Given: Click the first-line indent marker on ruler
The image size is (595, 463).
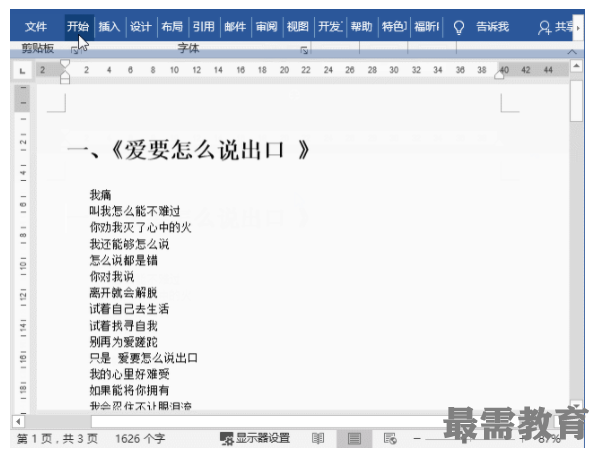Looking at the screenshot, I should tap(65, 63).
